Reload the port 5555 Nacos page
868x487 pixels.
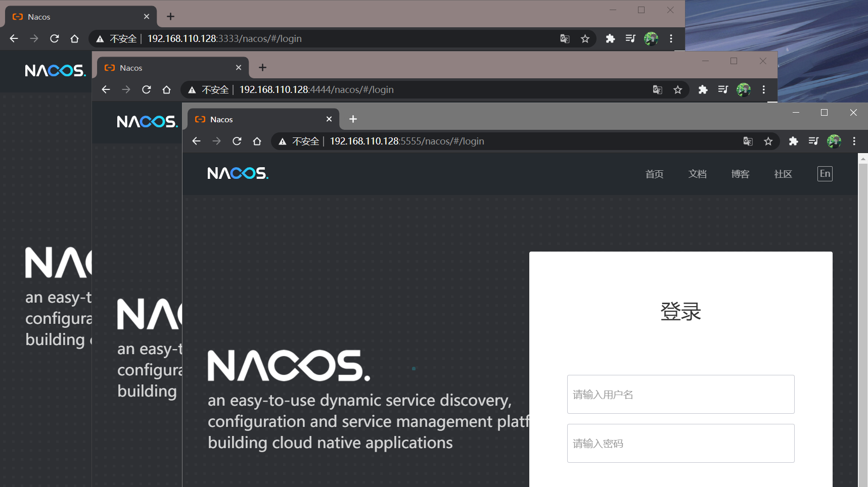click(x=237, y=141)
